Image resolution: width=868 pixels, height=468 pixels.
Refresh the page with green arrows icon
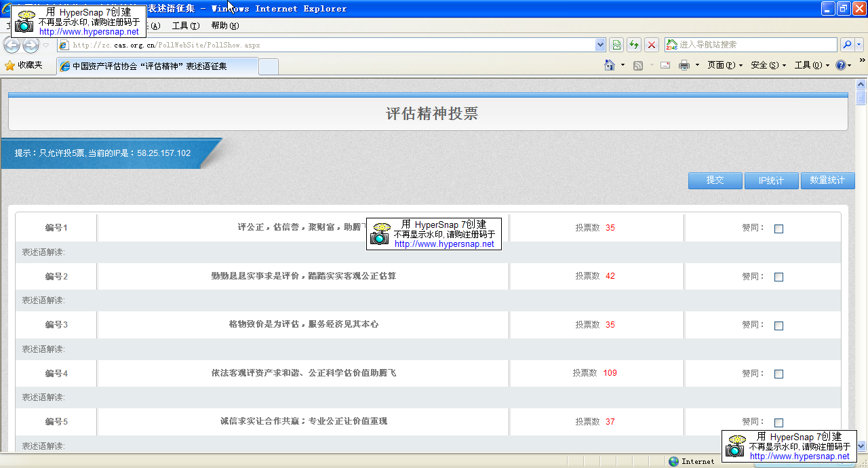(x=634, y=45)
